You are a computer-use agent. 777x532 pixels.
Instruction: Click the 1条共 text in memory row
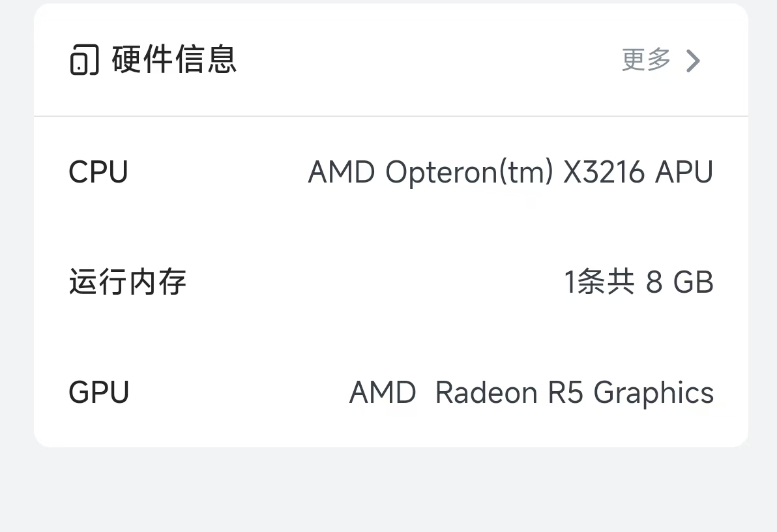599,282
